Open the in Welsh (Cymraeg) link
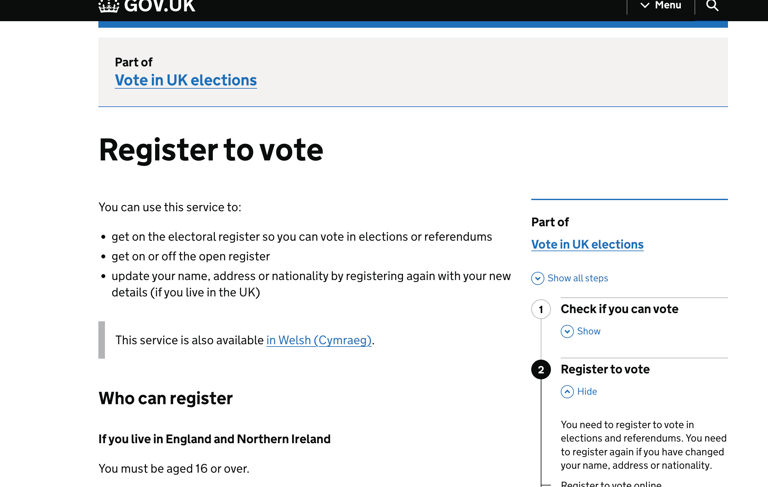The image size is (768, 487). (319, 341)
